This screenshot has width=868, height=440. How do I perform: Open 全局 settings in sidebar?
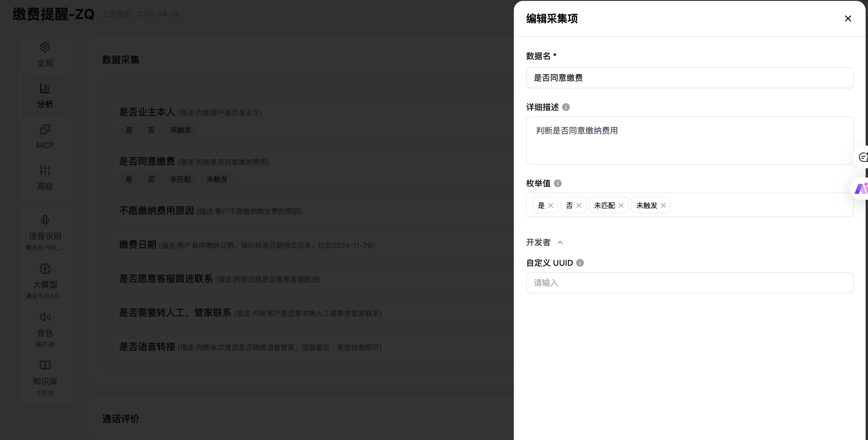(45, 54)
